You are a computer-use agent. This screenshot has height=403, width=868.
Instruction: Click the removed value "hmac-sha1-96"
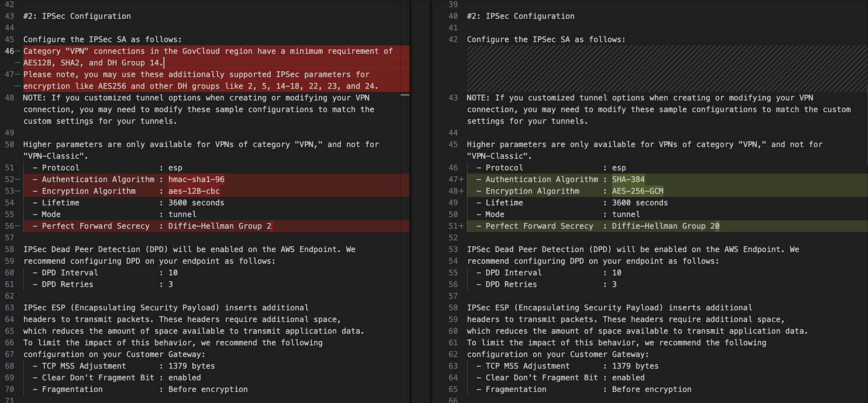click(196, 179)
